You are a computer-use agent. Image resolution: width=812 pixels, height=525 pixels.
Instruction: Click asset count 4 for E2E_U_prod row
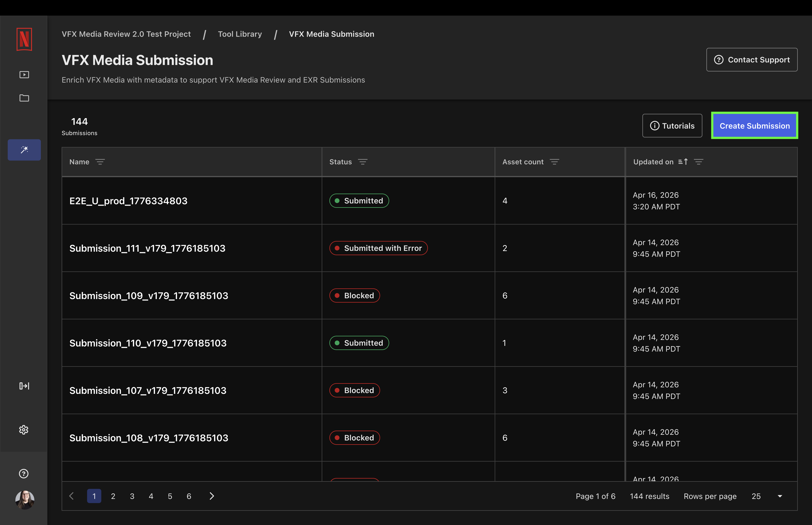(505, 201)
